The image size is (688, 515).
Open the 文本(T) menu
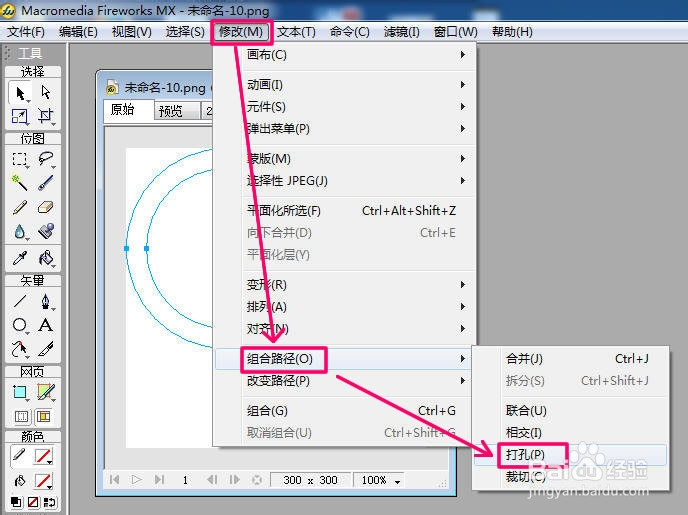(x=296, y=32)
